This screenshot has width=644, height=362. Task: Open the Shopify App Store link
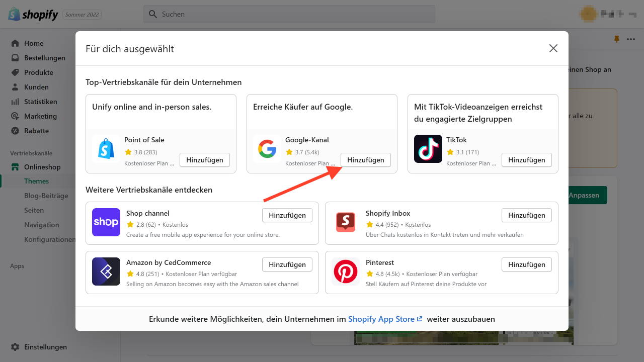click(x=385, y=319)
